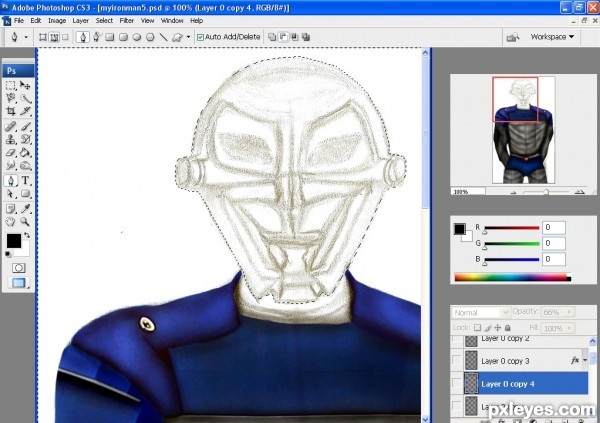Pick Ellipse shape in options bar
600x423 pixels.
pyautogui.click(x=137, y=37)
